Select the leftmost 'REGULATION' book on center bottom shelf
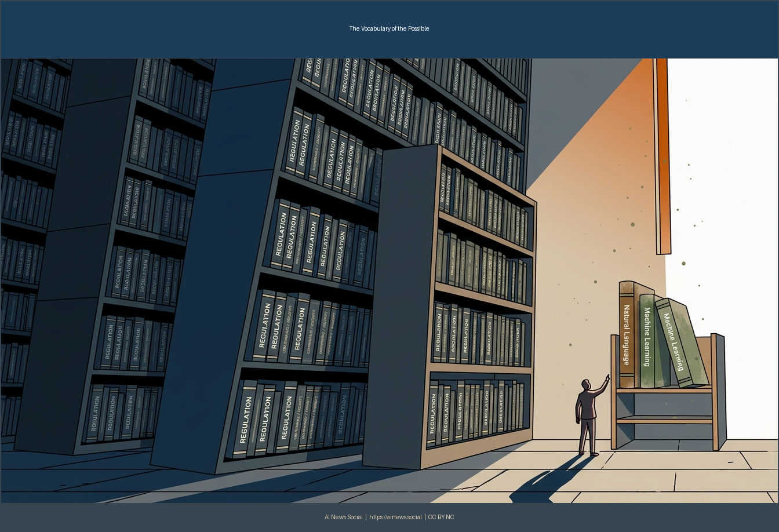The width and height of the screenshot is (779, 532). pos(246,420)
